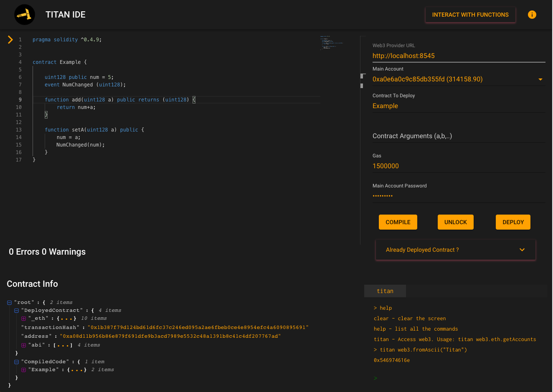
Task: Collapse the "root" JSON node
Action: (10, 303)
